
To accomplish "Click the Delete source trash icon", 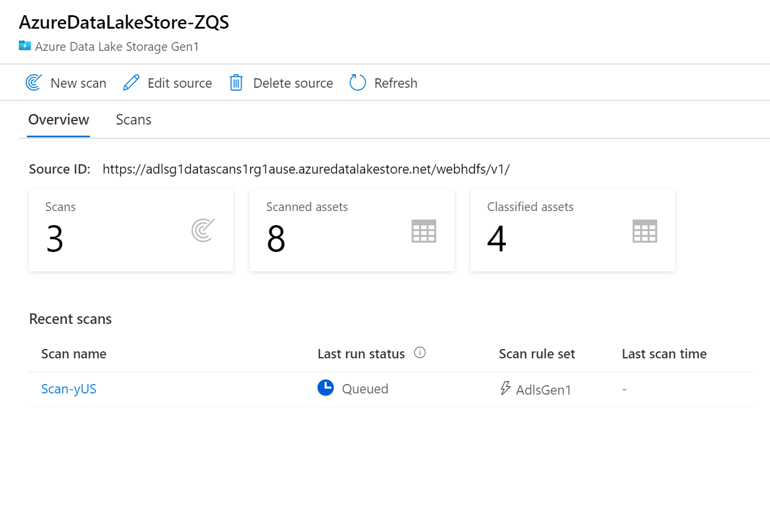I will (236, 82).
